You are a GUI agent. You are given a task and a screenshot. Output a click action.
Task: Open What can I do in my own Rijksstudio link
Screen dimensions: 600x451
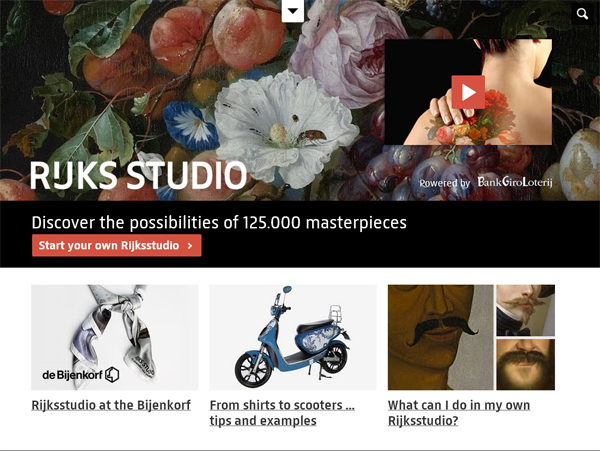click(459, 413)
